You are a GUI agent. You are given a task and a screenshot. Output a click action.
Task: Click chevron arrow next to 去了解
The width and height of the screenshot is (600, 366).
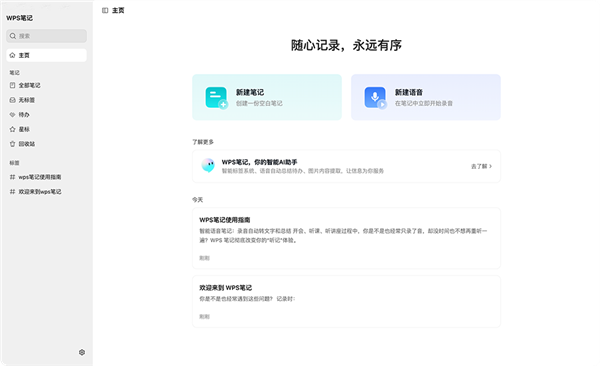491,166
